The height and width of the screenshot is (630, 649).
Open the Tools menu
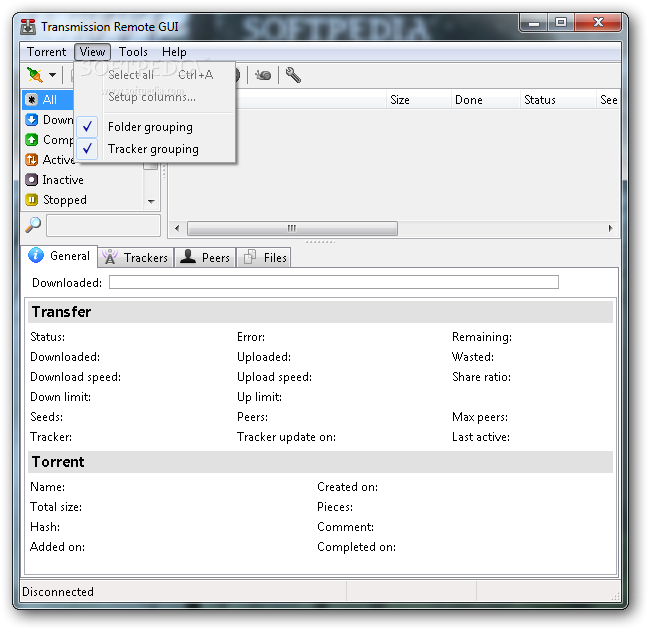tap(133, 52)
